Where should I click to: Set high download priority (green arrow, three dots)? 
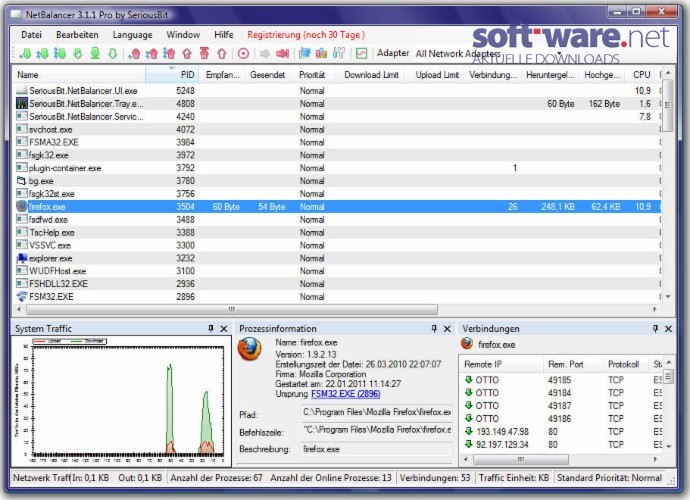tap(60, 54)
